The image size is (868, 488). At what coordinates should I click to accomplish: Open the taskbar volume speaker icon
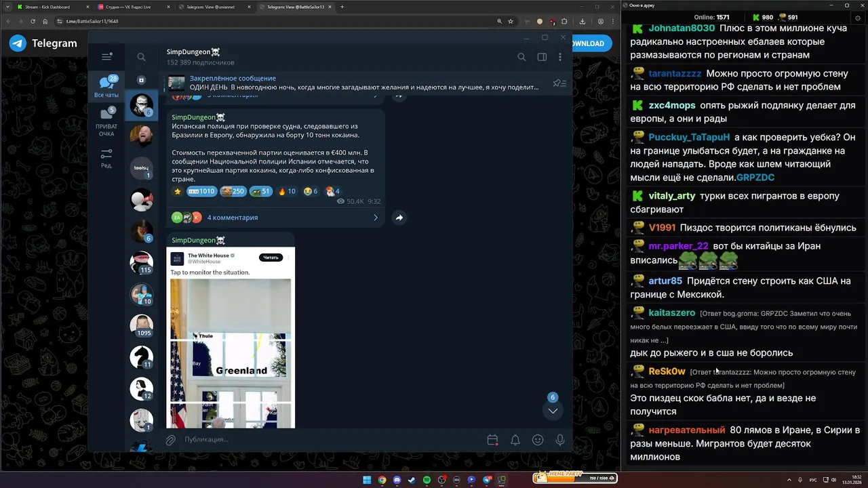click(833, 480)
